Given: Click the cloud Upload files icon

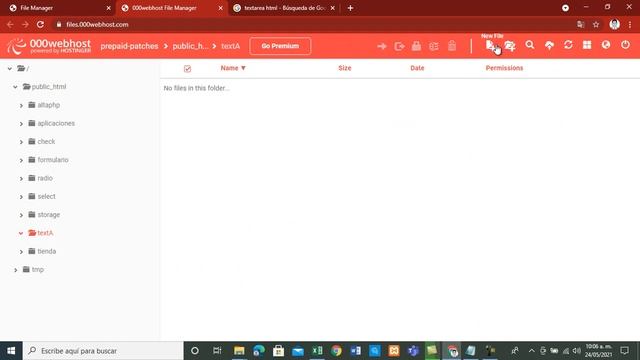Looking at the screenshot, I should pos(549,45).
